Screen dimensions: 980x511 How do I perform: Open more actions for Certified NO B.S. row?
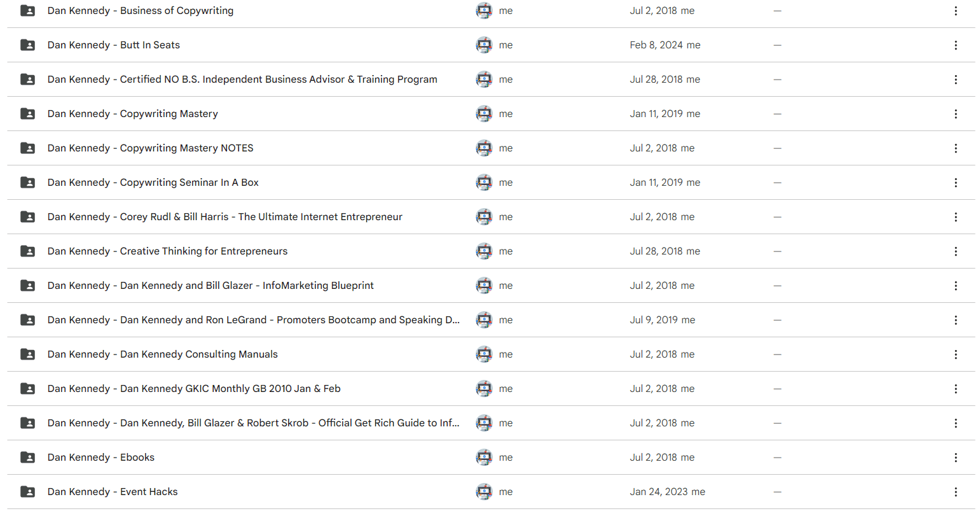(955, 80)
